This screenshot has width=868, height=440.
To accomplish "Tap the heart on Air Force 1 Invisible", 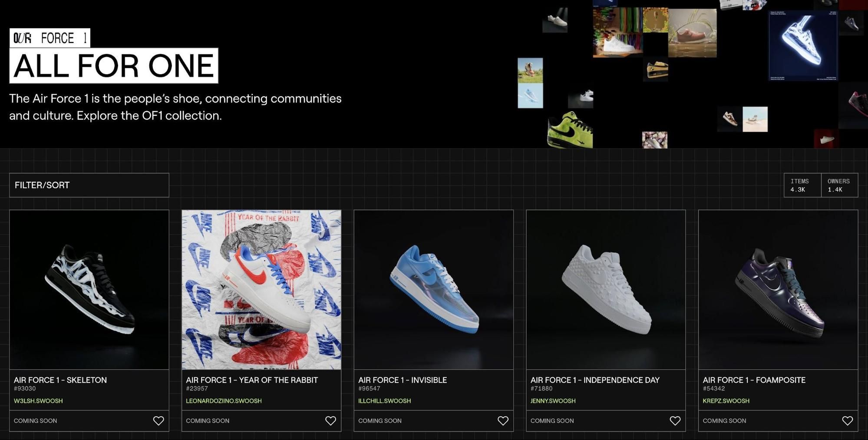I will 503,420.
